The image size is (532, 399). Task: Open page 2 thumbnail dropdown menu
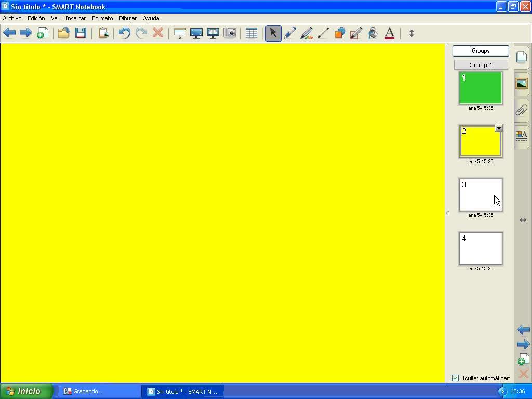[499, 128]
